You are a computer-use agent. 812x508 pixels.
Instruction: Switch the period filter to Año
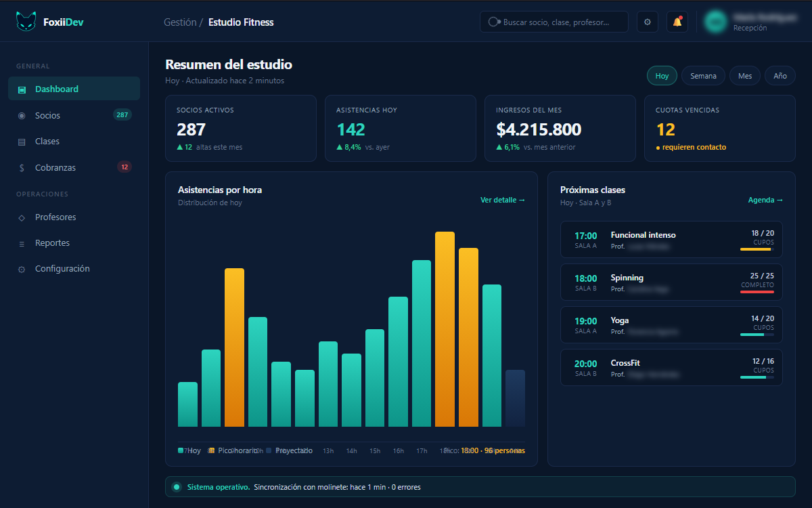click(780, 76)
